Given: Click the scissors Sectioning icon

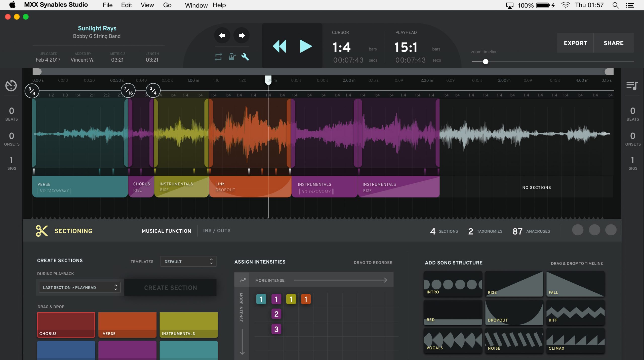Looking at the screenshot, I should tap(42, 231).
